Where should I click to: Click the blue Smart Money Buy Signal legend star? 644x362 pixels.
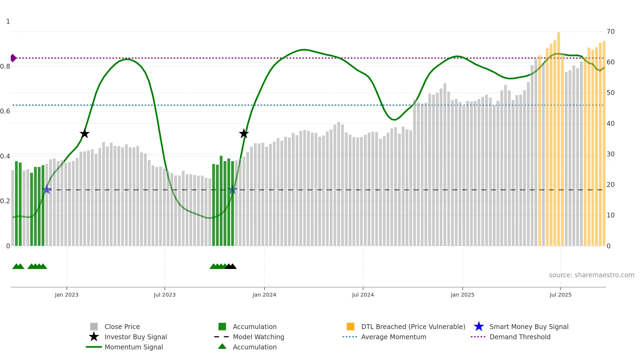479,327
